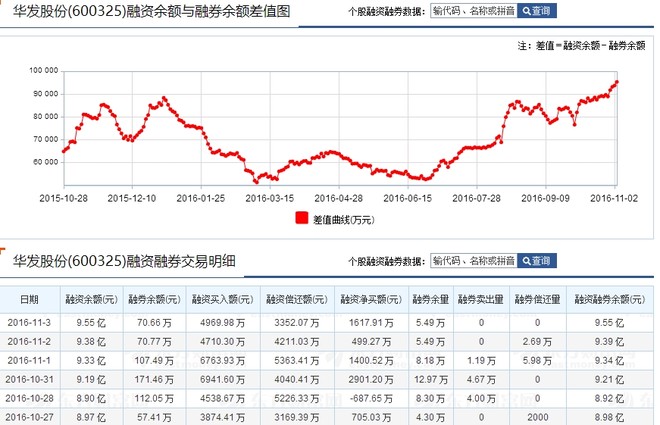Click the 2015-10-28 x-axis date label
660x425 pixels.
point(64,198)
